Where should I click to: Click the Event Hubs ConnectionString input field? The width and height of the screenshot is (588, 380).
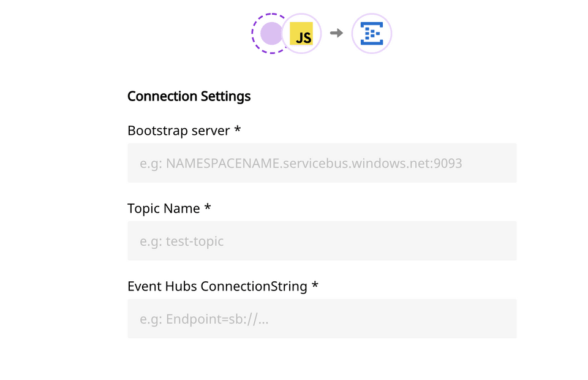[x=322, y=319]
